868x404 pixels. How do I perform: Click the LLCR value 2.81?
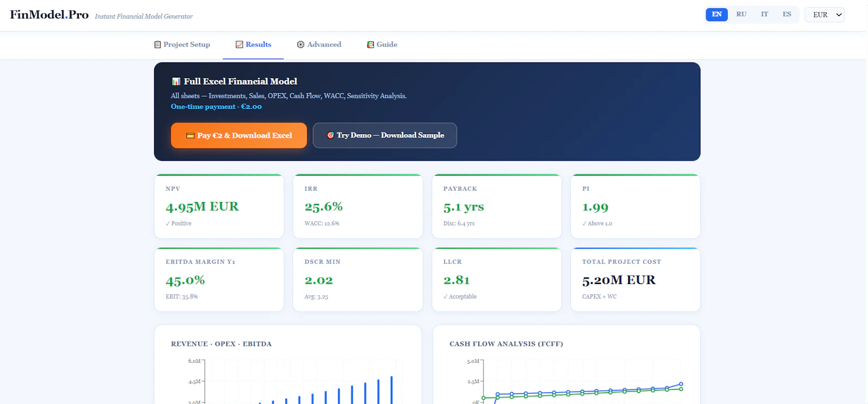pyautogui.click(x=457, y=280)
